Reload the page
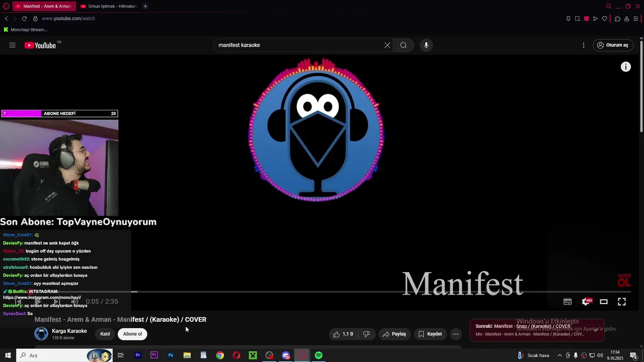The width and height of the screenshot is (644, 362). pos(24,19)
